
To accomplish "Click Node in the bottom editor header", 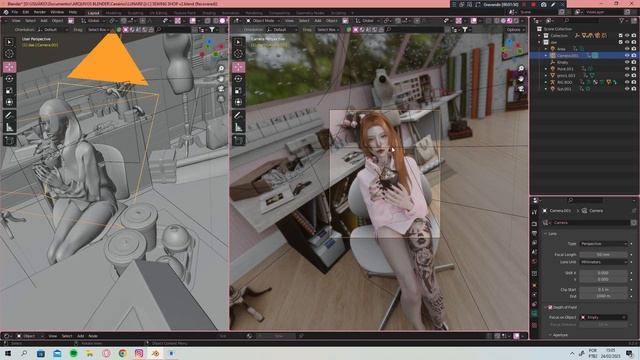I will coord(93,336).
